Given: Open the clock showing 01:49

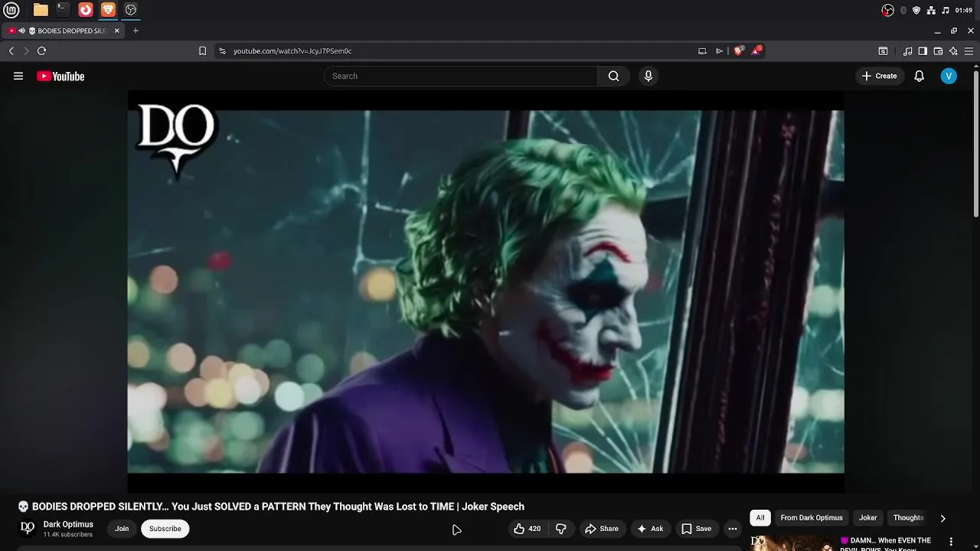Looking at the screenshot, I should (963, 10).
